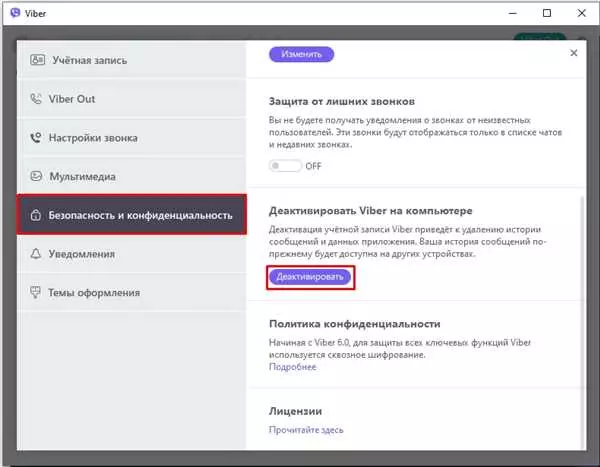This screenshot has height=467, width=600.
Task: Click the heading Защита от лишних звонков
Action: tap(342, 101)
